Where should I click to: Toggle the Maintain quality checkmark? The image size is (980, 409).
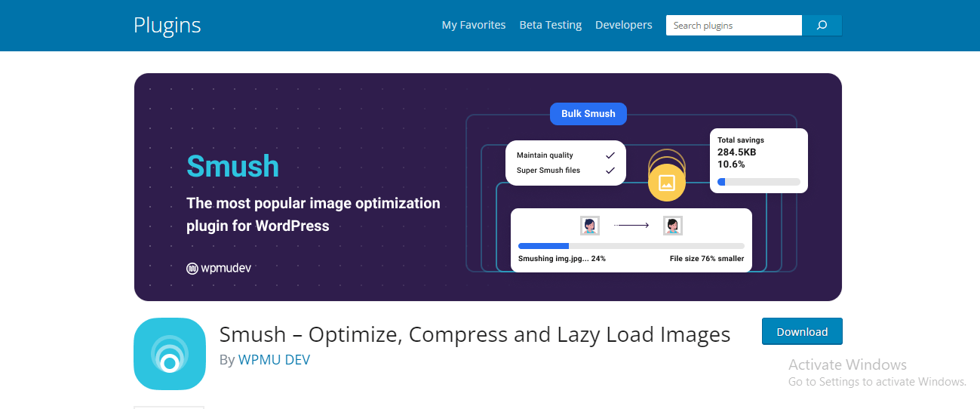610,155
